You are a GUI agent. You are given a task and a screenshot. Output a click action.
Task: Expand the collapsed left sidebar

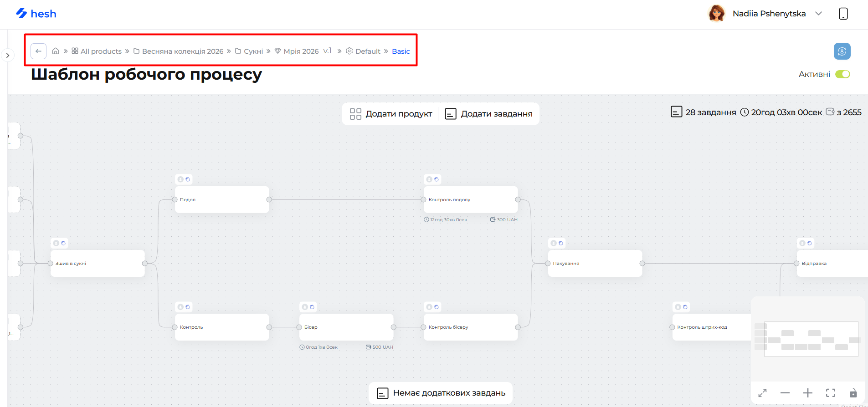point(7,56)
